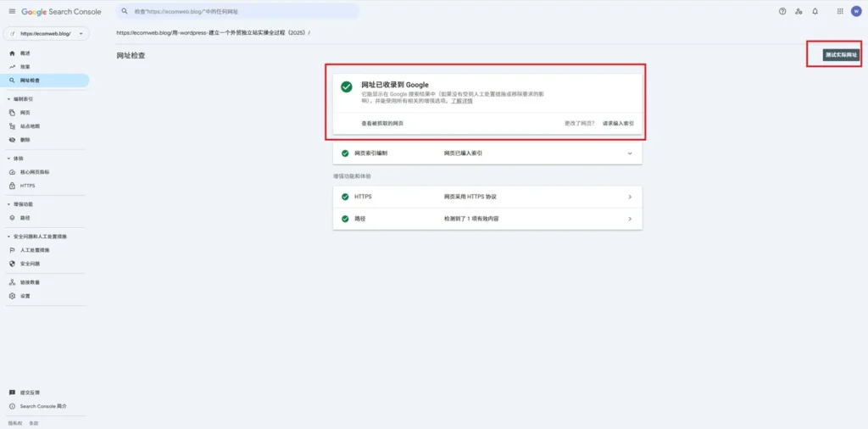Image resolution: width=868 pixels, height=429 pixels.
Task: Open Search Console 简介 info
Action: (x=44, y=406)
